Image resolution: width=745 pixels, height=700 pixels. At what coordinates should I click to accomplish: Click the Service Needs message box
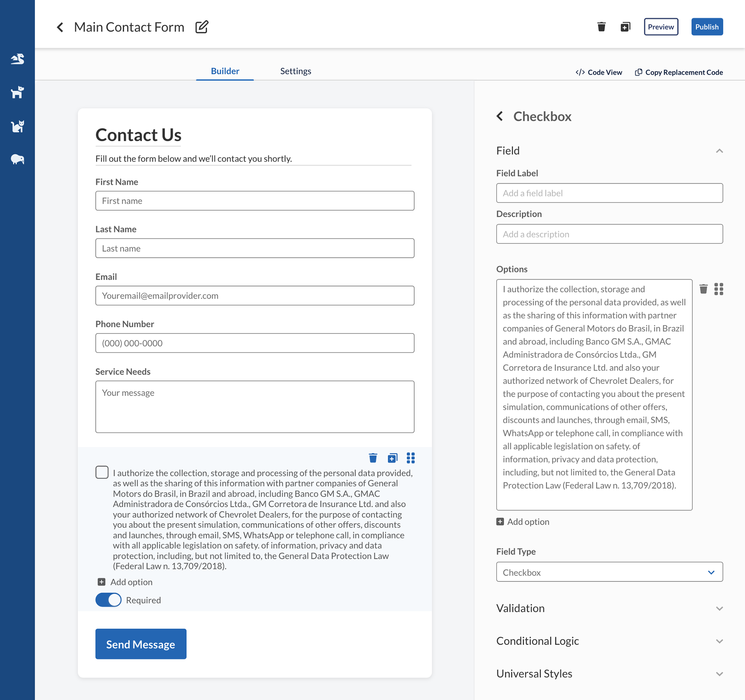(x=255, y=406)
